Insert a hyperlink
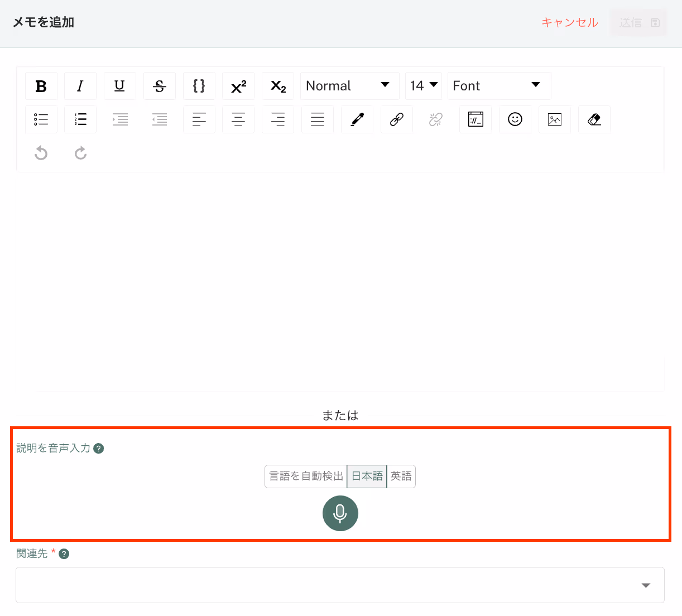 [397, 119]
